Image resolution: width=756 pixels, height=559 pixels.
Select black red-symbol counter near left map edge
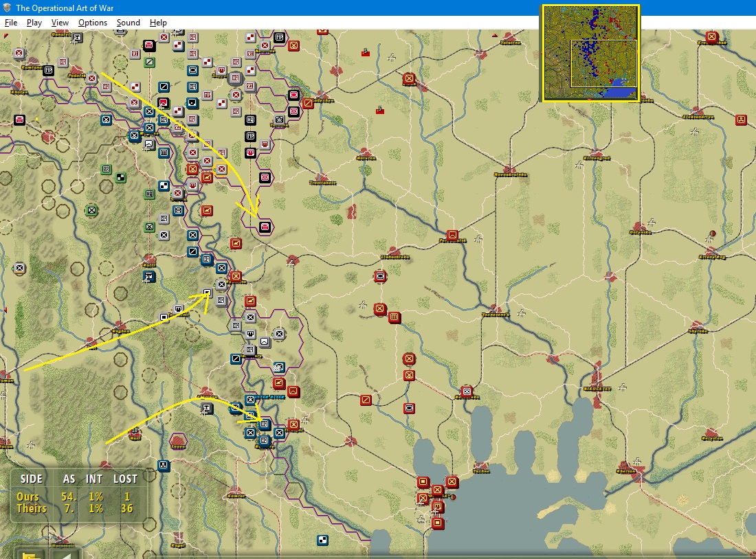coord(19,119)
